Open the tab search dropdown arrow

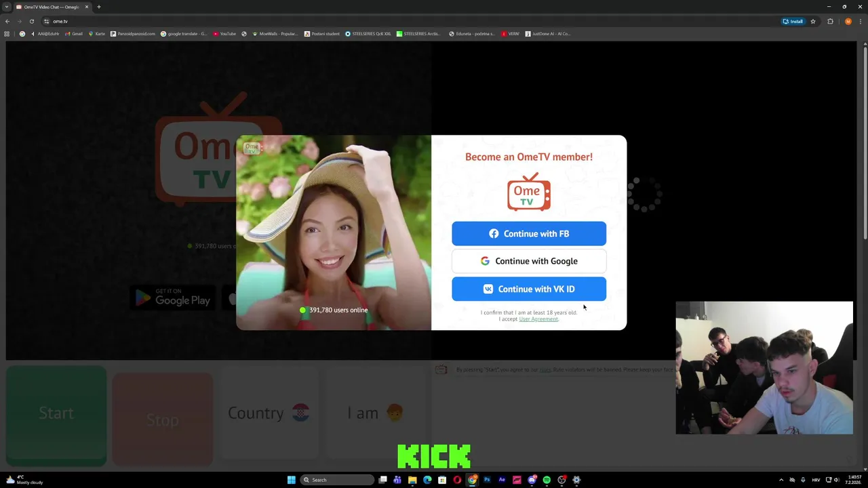tap(7, 7)
